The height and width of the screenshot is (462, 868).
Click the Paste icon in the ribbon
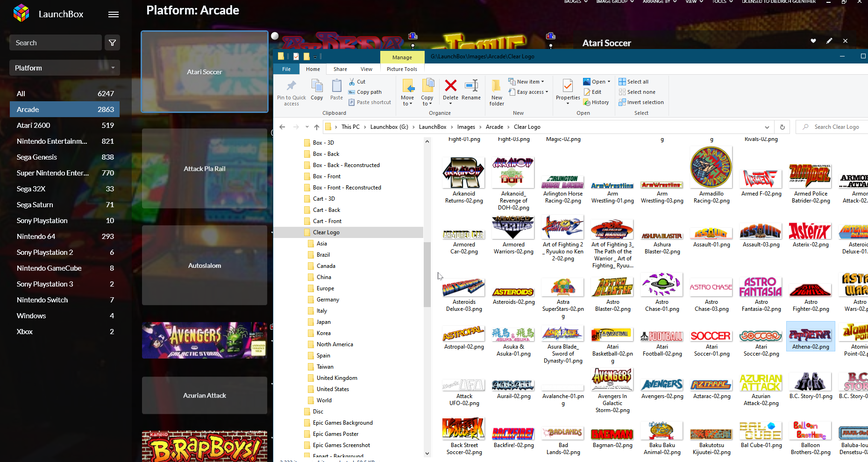336,86
